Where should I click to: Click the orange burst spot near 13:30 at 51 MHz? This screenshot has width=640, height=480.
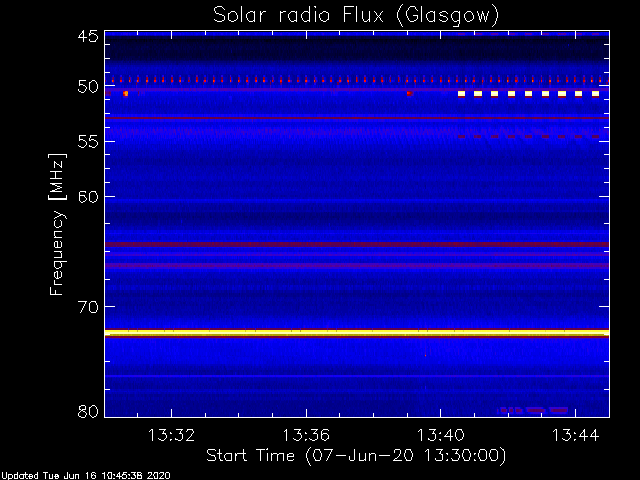(126, 94)
